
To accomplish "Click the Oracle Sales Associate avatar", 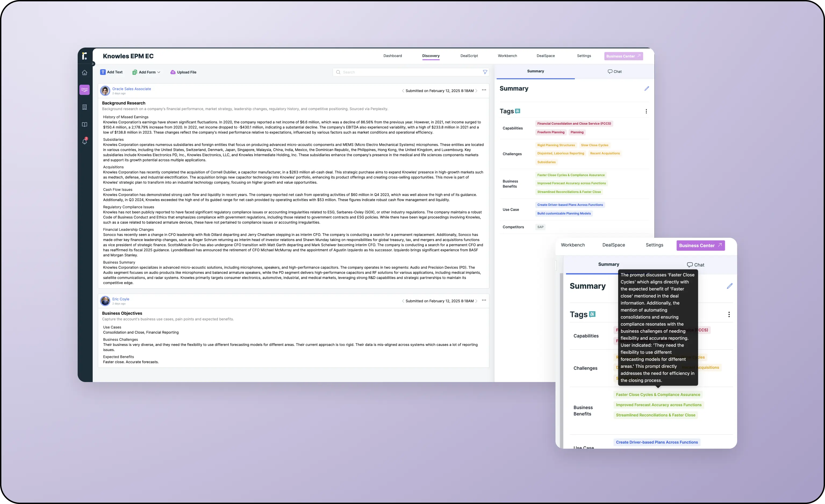I will [105, 91].
